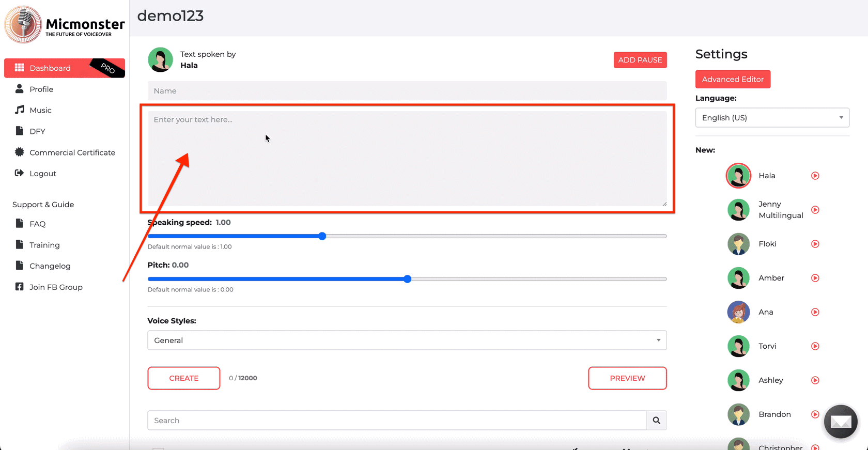The image size is (868, 450).
Task: Pick Brandon's voice avatar
Action: click(738, 414)
